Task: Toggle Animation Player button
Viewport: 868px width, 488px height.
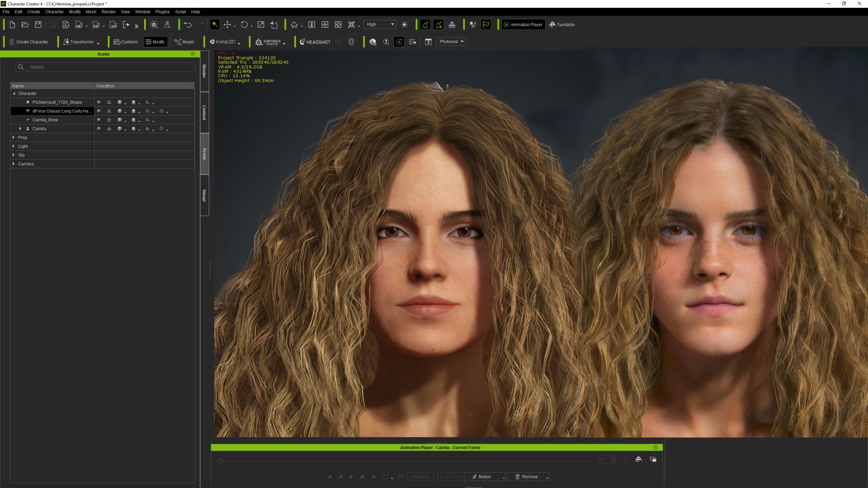Action: point(523,25)
